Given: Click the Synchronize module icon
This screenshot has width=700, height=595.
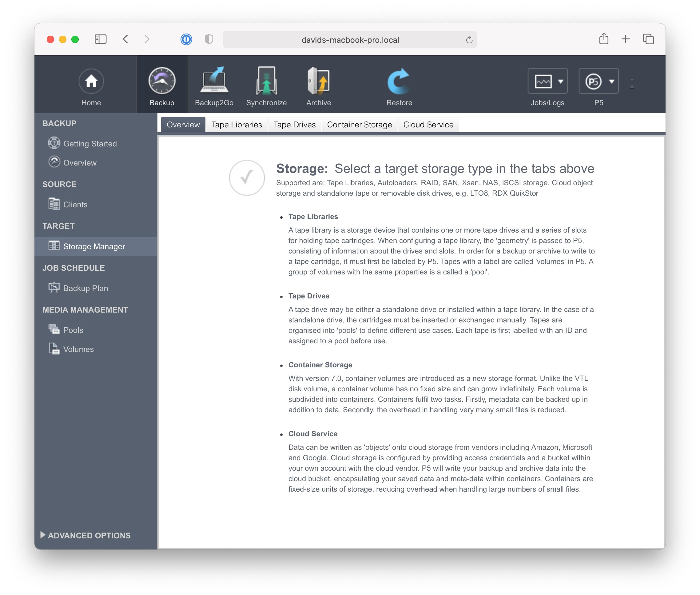Looking at the screenshot, I should 266,81.
